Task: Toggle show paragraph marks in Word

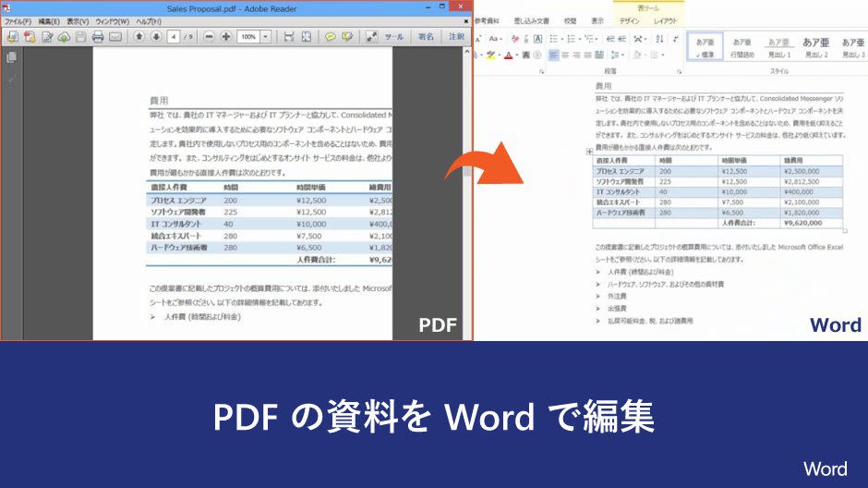Action: (x=676, y=39)
